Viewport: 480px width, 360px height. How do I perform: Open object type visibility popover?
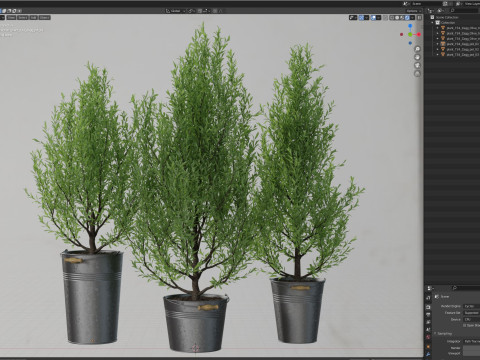pos(353,17)
